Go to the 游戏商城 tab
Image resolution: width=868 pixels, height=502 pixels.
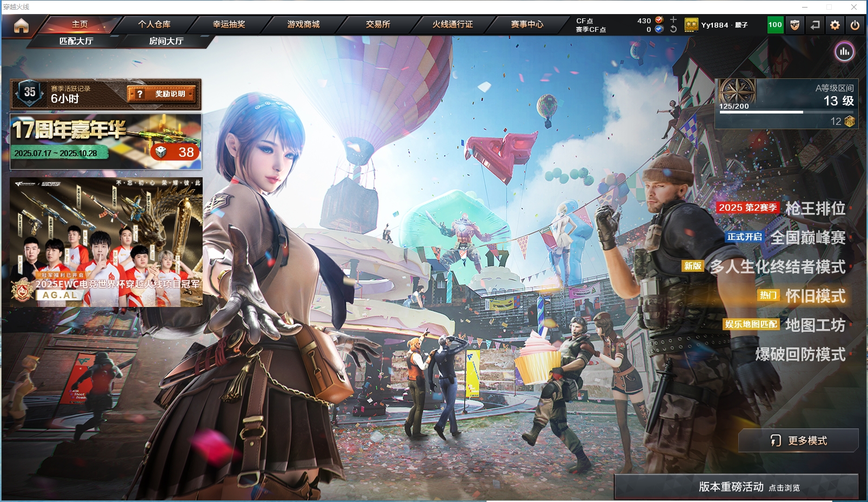(x=303, y=24)
